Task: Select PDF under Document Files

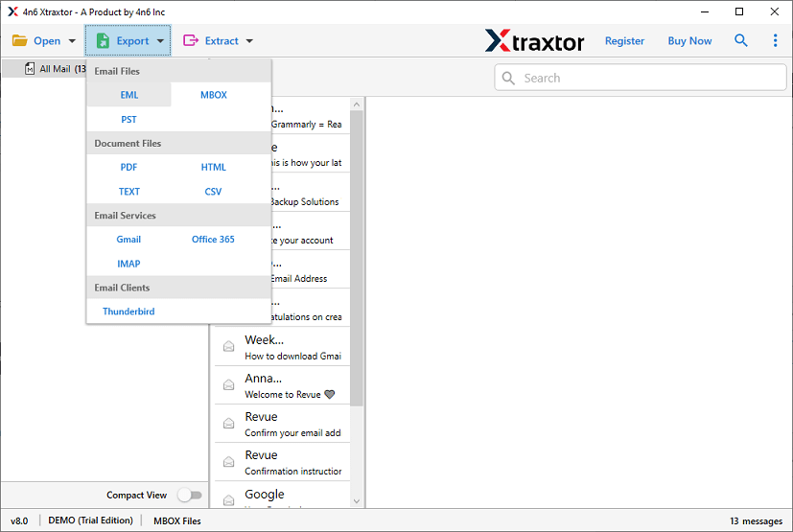Action: [128, 167]
